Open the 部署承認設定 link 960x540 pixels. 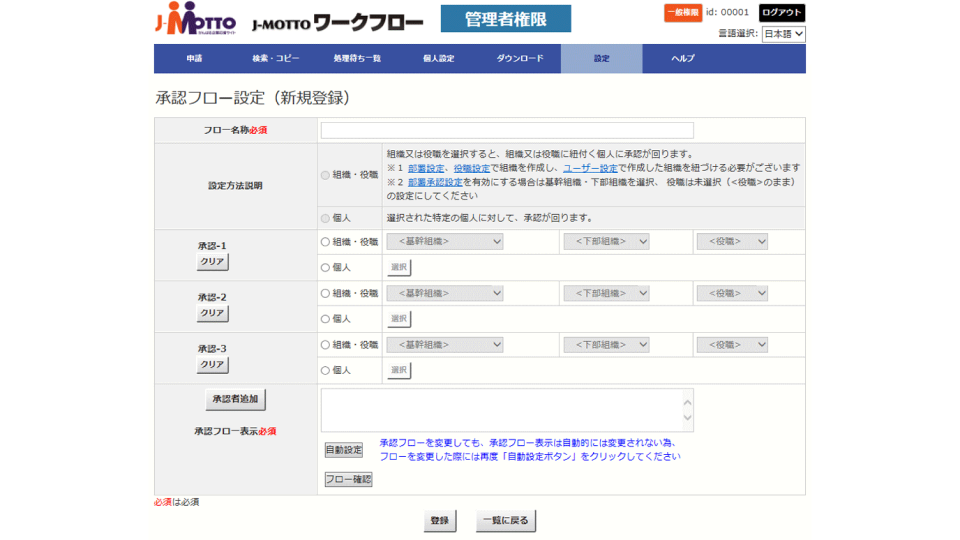(435, 182)
